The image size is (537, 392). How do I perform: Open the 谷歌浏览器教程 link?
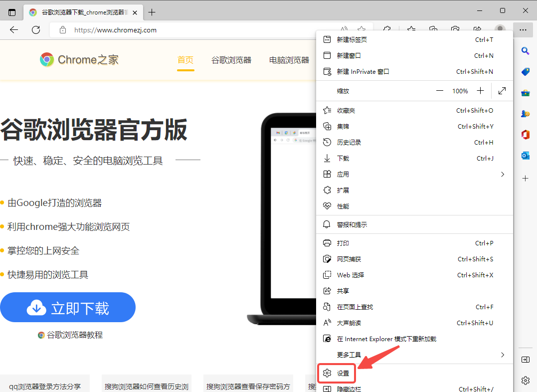(70, 335)
